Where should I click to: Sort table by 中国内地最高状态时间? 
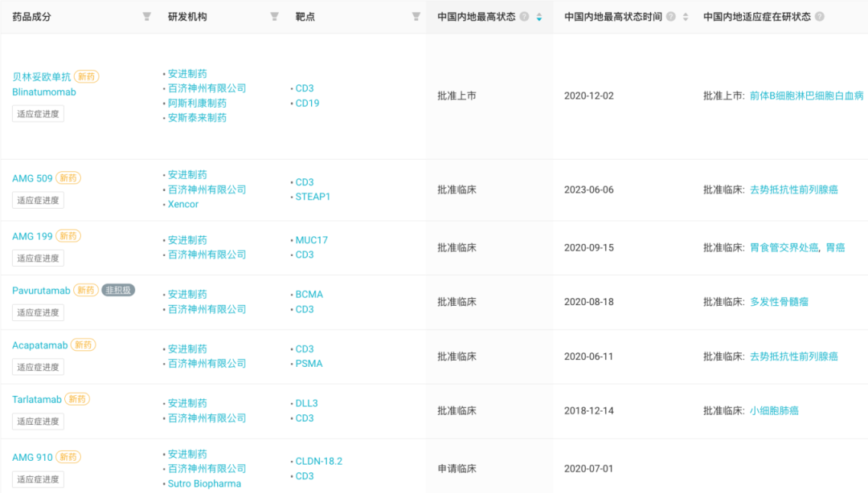pos(685,17)
